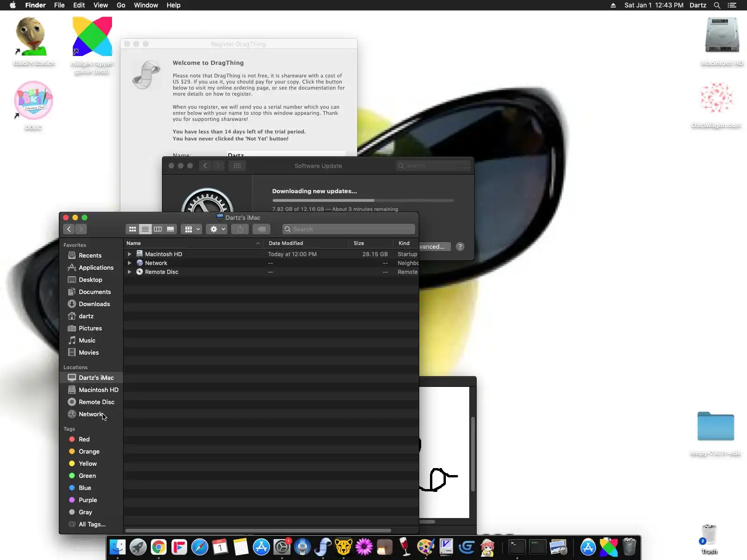Filter by the Yellow tag in sidebar
This screenshot has height=560, width=747.
point(92,463)
